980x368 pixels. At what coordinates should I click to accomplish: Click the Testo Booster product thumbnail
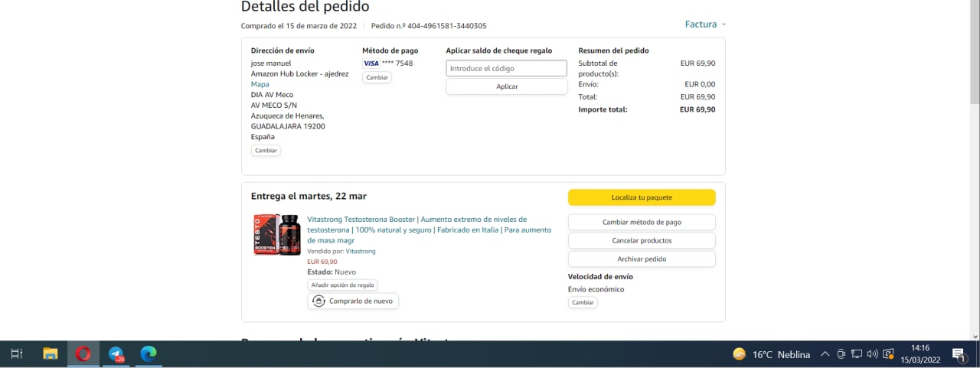coord(276,234)
